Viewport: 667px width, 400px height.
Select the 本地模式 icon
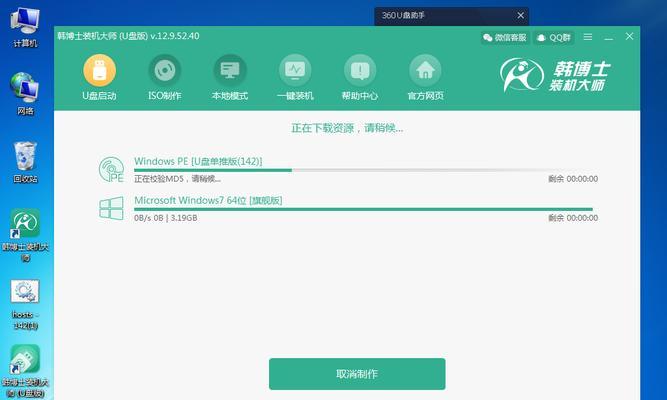(230, 77)
